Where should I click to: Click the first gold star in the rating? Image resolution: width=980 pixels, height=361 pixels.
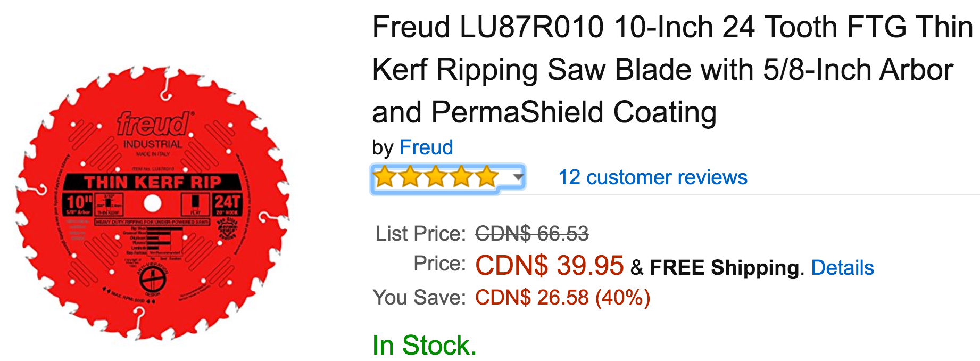[x=384, y=177]
